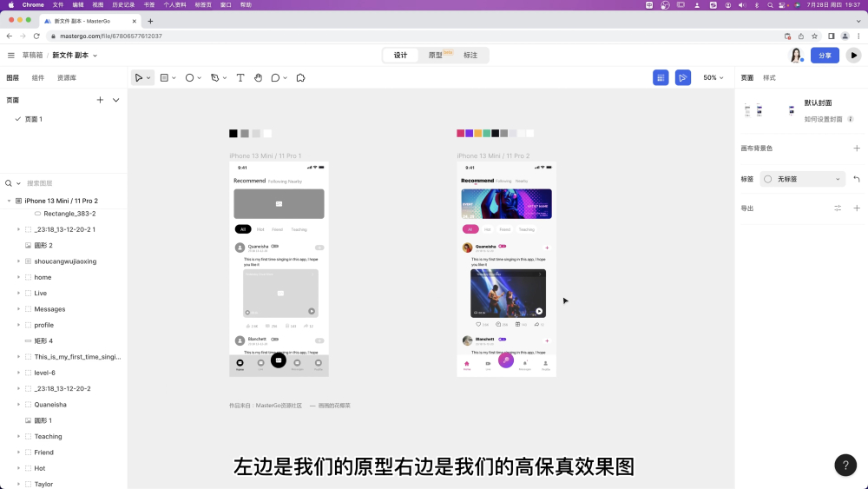Open a new browser tab
The height and width of the screenshot is (489, 868).
pyautogui.click(x=150, y=21)
